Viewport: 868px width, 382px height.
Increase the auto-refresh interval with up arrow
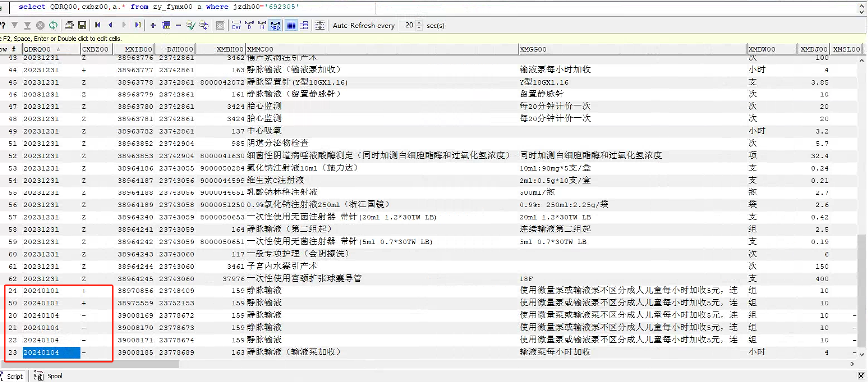tap(419, 23)
